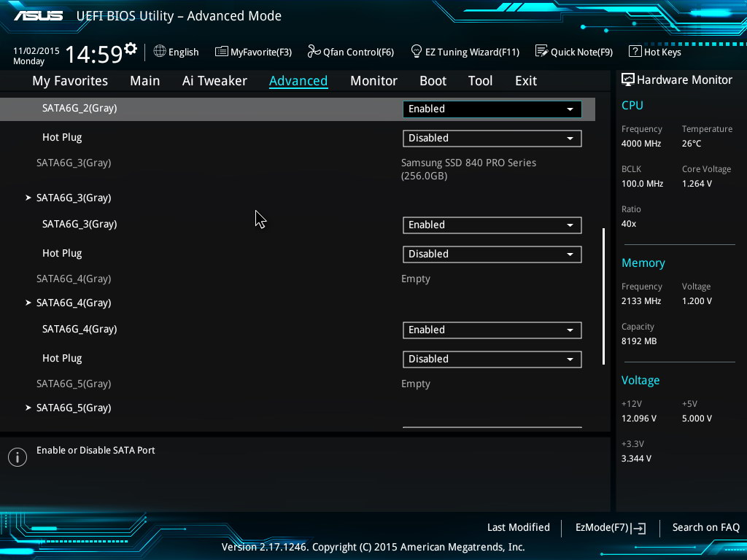
Task: Open Quick Note via the notepad icon
Action: point(541,51)
